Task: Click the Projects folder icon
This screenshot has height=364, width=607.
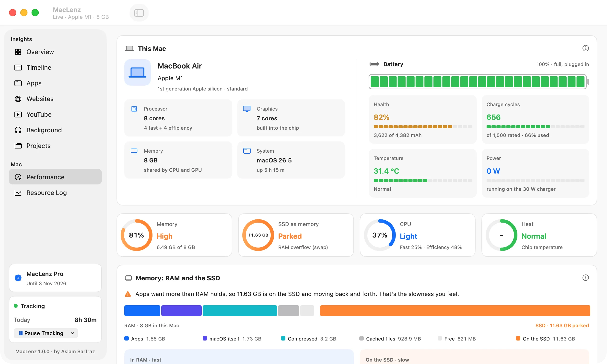Action: click(18, 146)
